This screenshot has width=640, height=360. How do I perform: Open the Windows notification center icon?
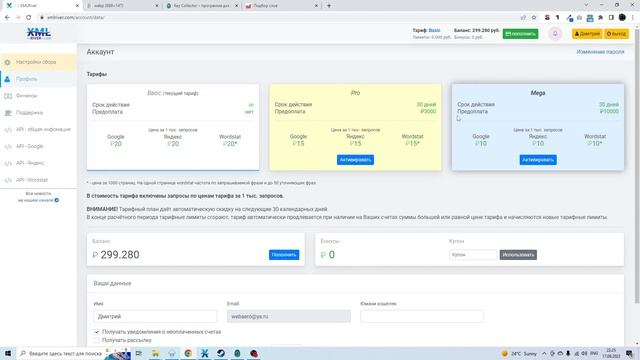[630, 353]
